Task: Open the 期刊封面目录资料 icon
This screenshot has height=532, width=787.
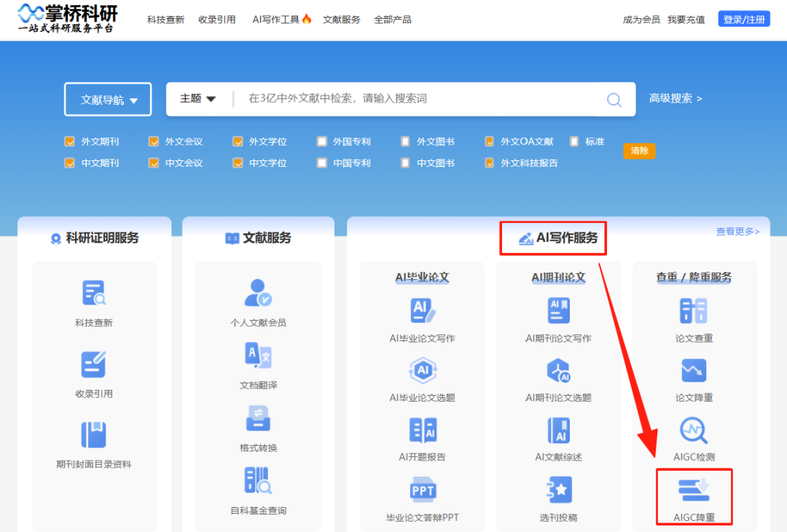Action: [94, 434]
